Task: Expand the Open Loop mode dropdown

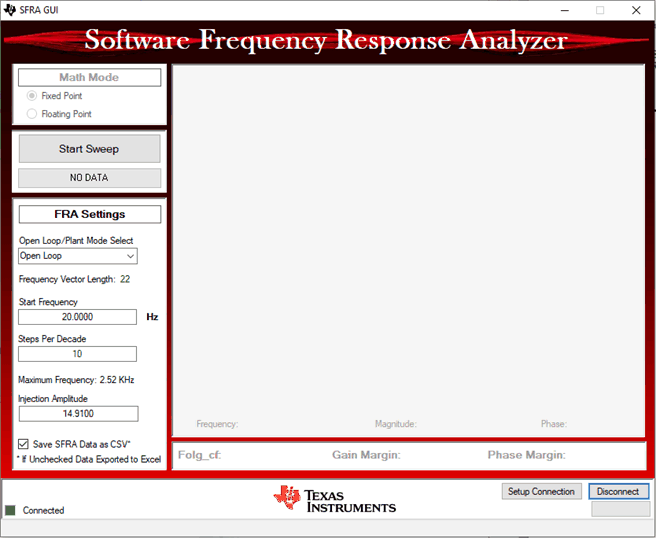Action: pyautogui.click(x=129, y=256)
